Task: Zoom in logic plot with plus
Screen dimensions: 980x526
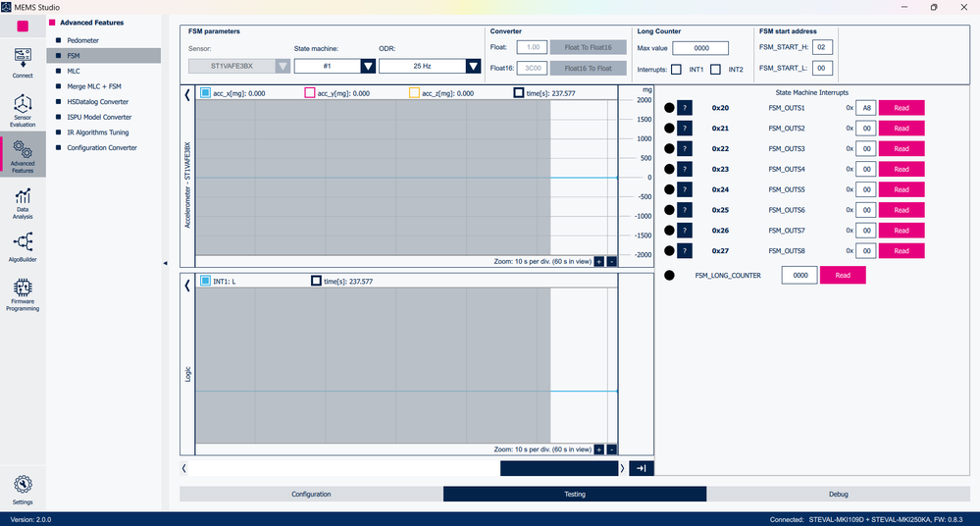Action: click(x=598, y=449)
